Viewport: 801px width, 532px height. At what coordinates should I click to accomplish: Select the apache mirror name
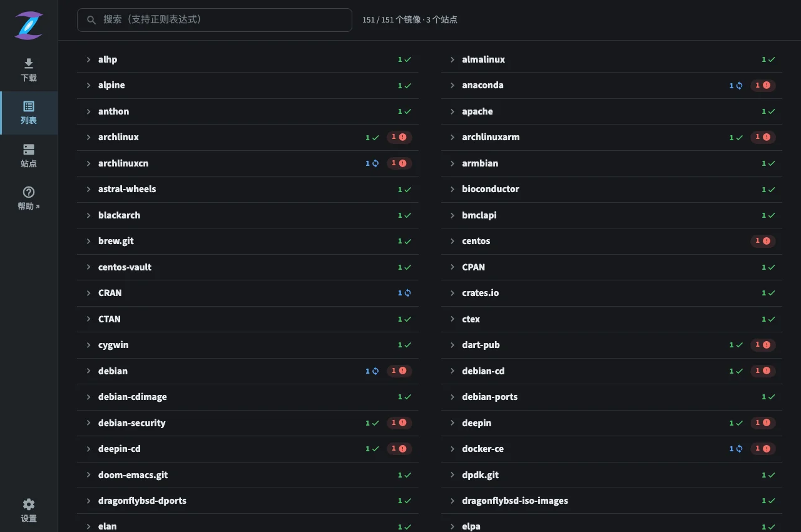click(x=477, y=111)
